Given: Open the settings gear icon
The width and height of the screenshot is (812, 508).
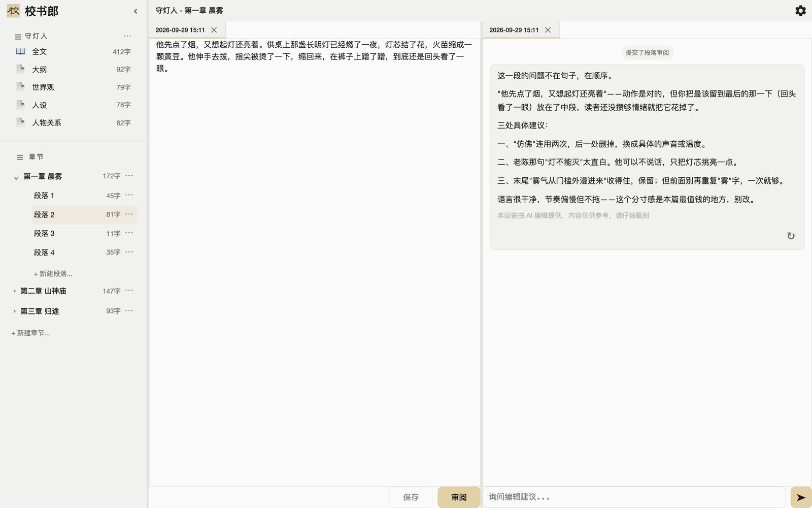Looking at the screenshot, I should [x=800, y=11].
